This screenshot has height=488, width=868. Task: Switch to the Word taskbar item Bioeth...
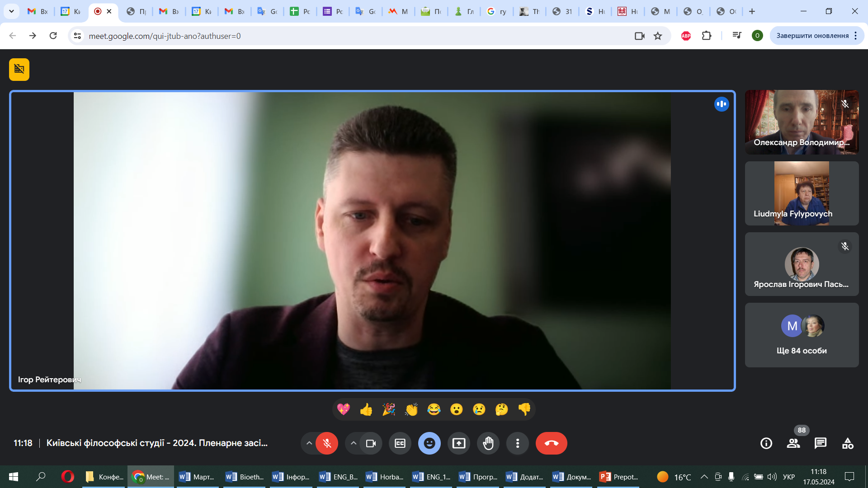click(x=245, y=477)
